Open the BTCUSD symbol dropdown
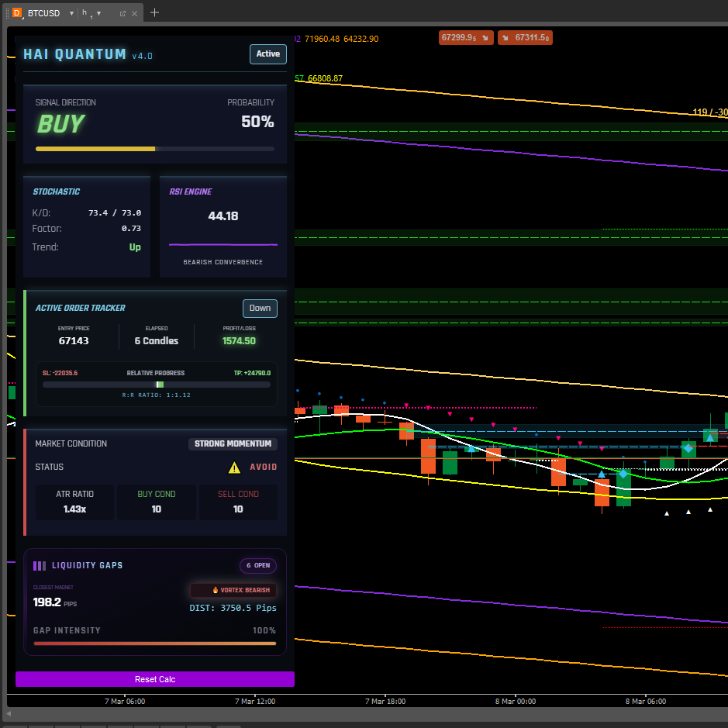 click(71, 14)
